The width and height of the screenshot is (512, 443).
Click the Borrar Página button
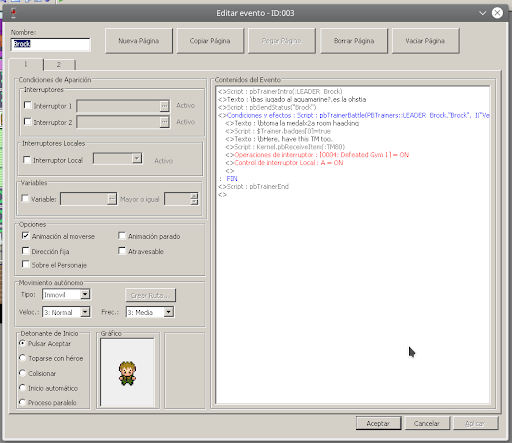[x=354, y=41]
